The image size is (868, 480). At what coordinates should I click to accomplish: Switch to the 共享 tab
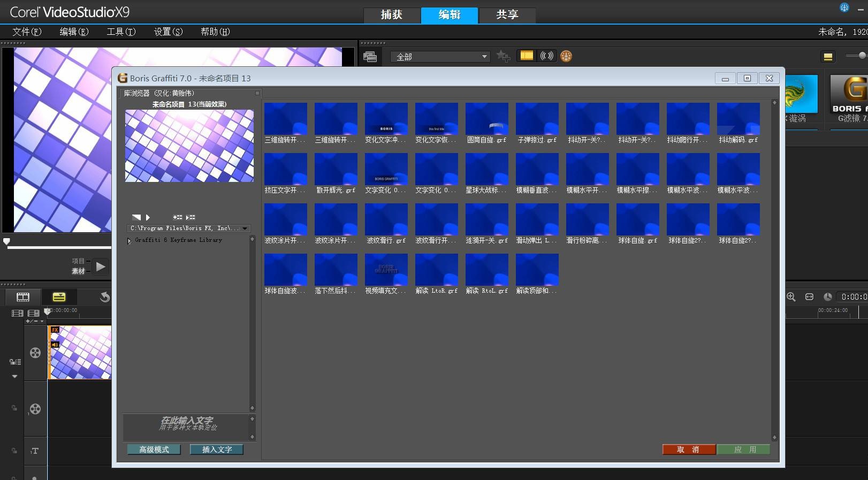point(507,15)
